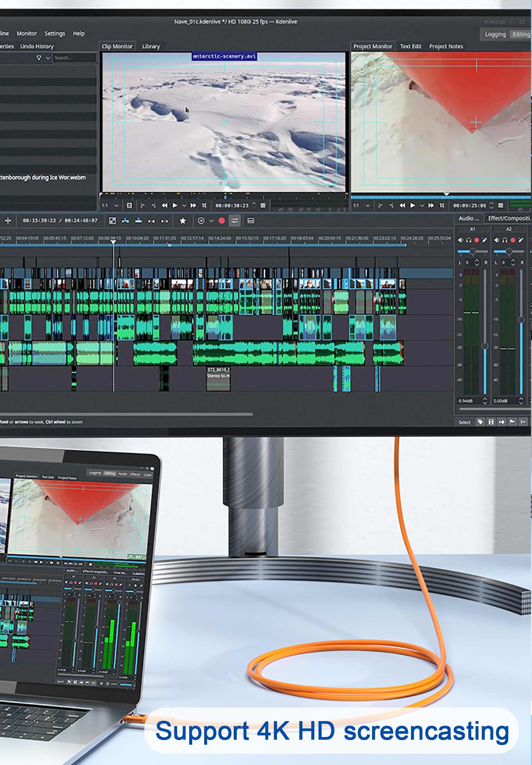This screenshot has height=765, width=532.
Task: Mute audio track A1 in the mixer
Action: [x=461, y=240]
